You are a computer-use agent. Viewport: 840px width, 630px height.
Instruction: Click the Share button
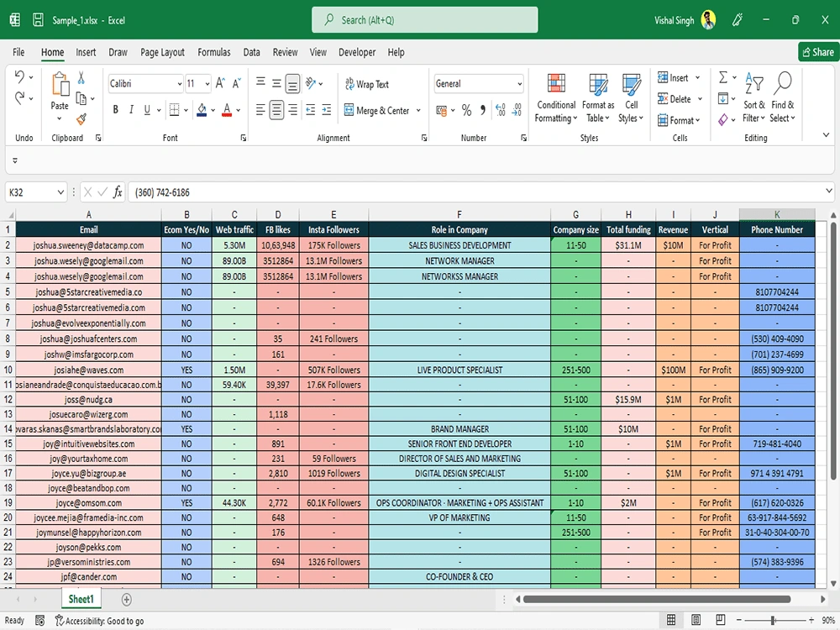pos(818,52)
